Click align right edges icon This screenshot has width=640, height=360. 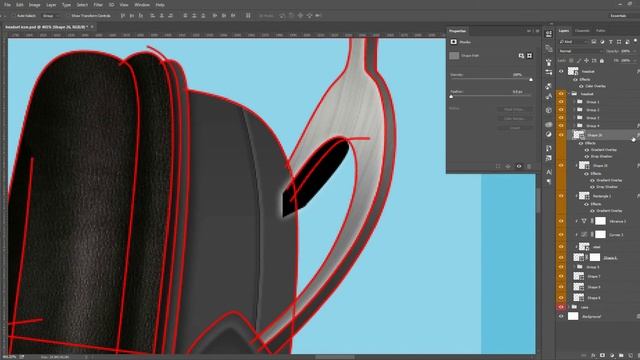coord(171,16)
